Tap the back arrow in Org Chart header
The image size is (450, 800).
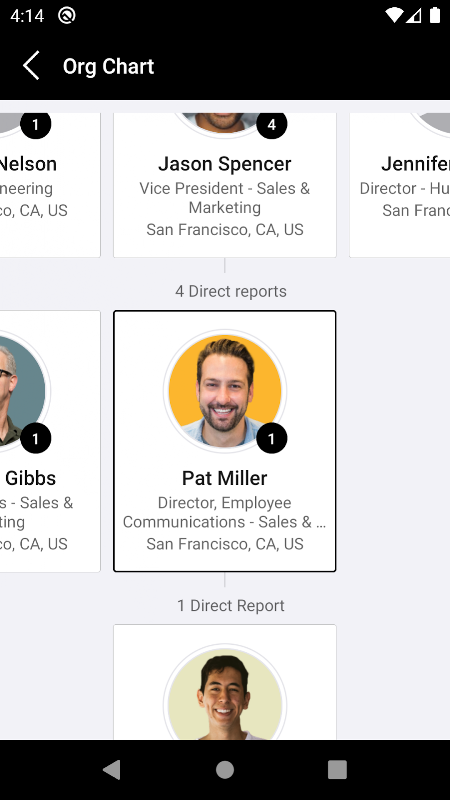tap(31, 66)
